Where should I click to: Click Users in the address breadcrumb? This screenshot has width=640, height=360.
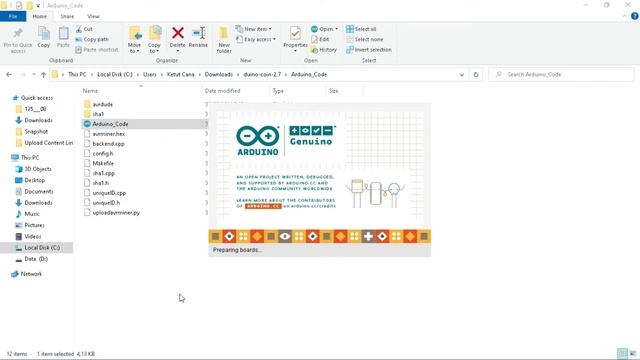click(x=149, y=74)
